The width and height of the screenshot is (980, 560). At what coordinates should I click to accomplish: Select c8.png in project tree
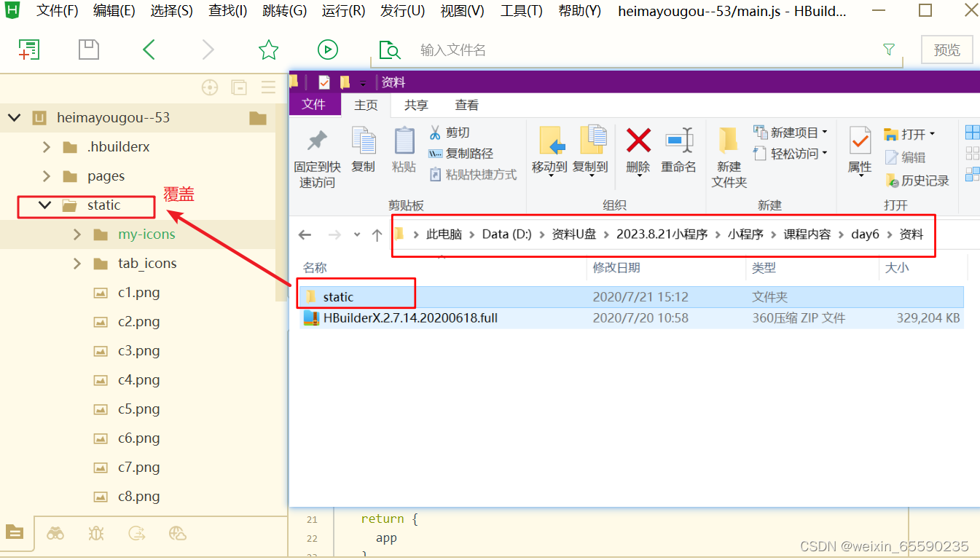click(x=138, y=496)
